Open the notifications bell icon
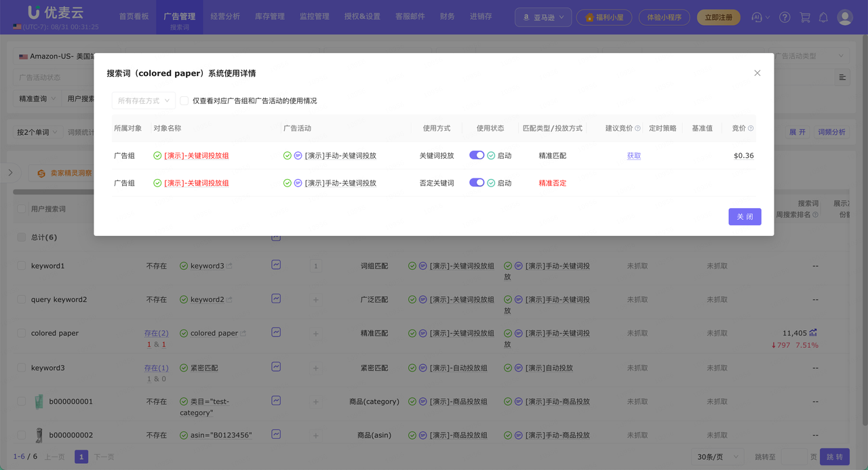 pos(823,17)
